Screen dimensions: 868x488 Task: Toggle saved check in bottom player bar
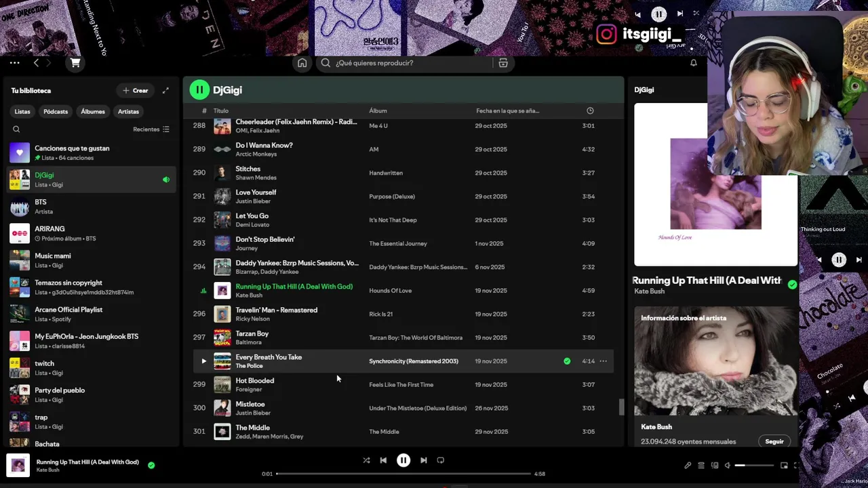tap(151, 465)
